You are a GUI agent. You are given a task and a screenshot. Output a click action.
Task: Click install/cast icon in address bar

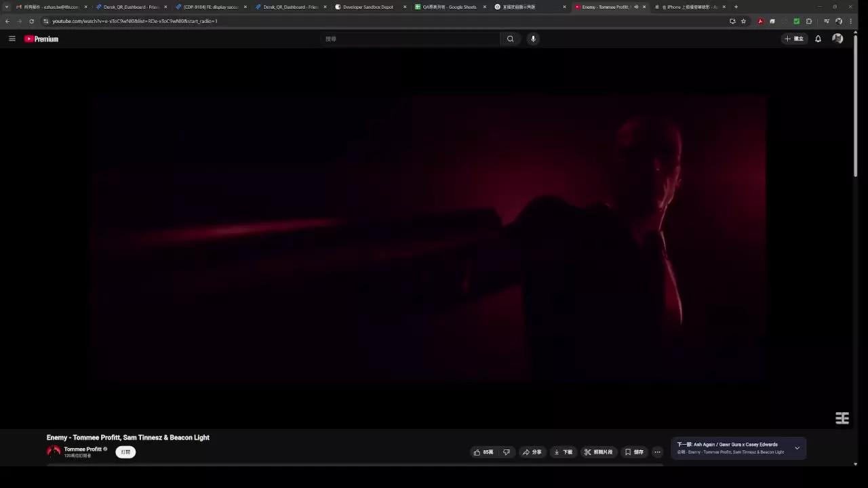pyautogui.click(x=732, y=21)
